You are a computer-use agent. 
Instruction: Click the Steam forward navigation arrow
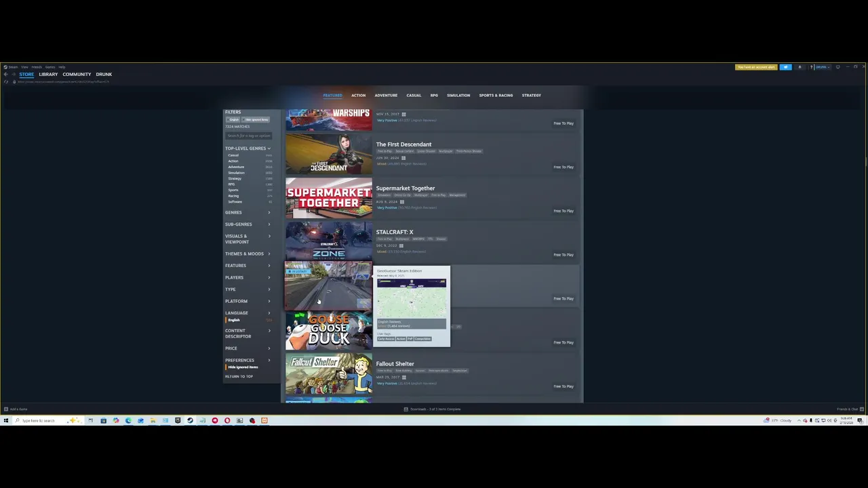coord(14,74)
